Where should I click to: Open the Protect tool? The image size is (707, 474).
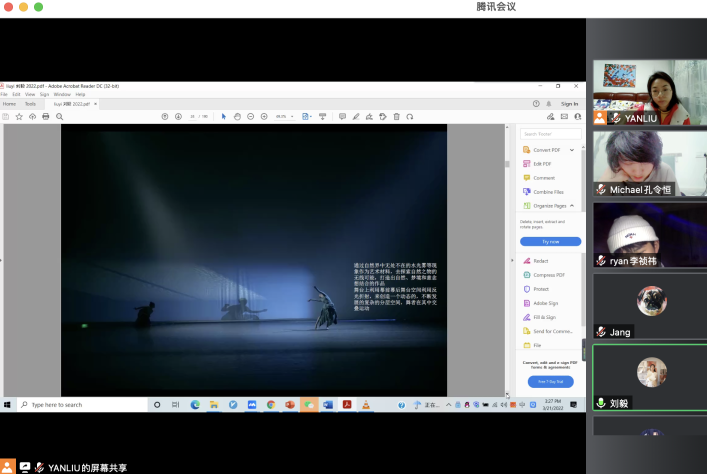point(536,289)
